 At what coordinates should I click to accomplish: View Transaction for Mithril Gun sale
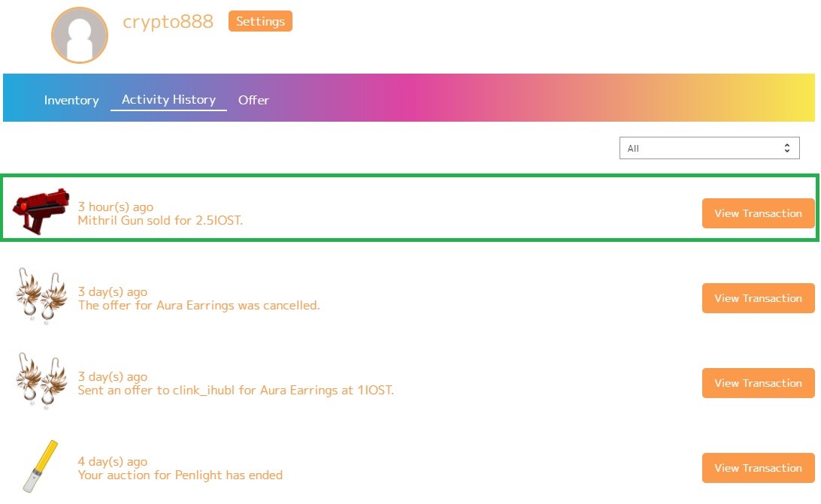[758, 213]
